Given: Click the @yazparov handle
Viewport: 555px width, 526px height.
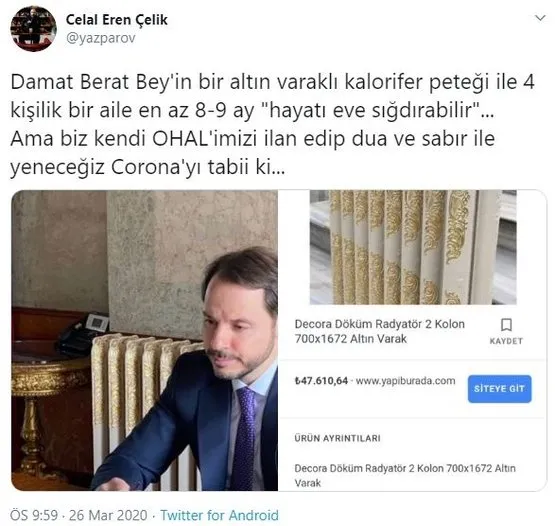Looking at the screenshot, I should pyautogui.click(x=101, y=38).
